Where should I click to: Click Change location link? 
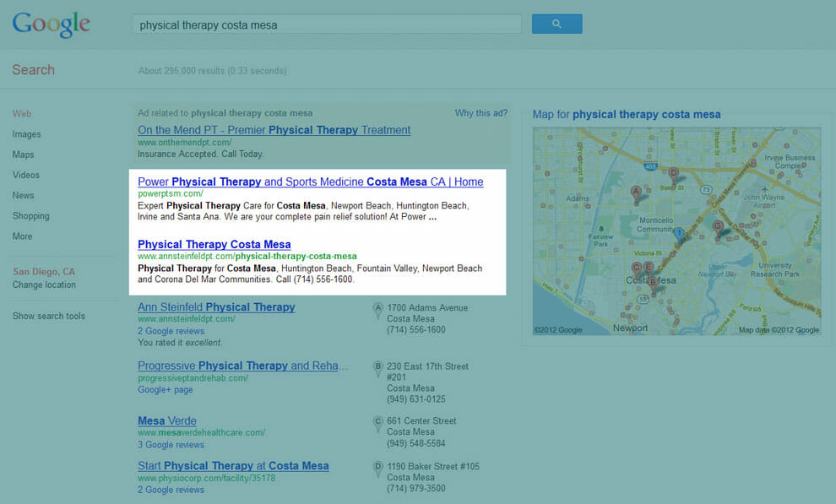click(44, 285)
